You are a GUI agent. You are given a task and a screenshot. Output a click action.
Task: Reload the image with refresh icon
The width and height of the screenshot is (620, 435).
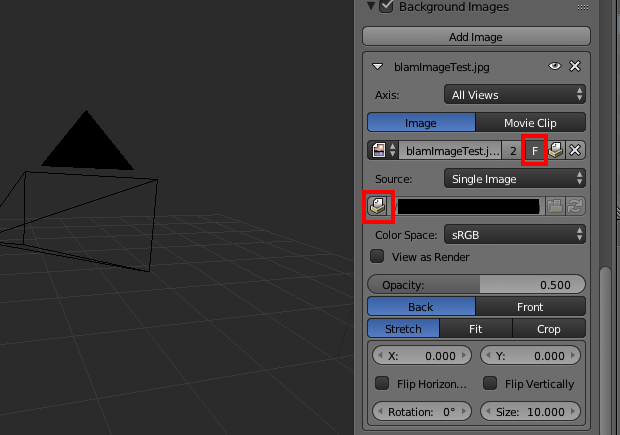pyautogui.click(x=575, y=206)
